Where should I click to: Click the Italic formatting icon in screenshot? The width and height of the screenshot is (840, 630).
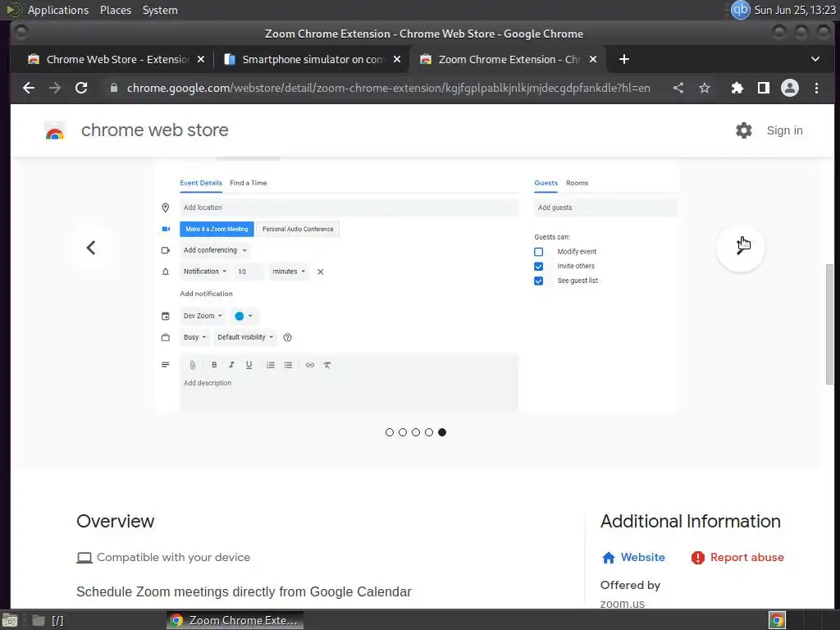point(231,365)
